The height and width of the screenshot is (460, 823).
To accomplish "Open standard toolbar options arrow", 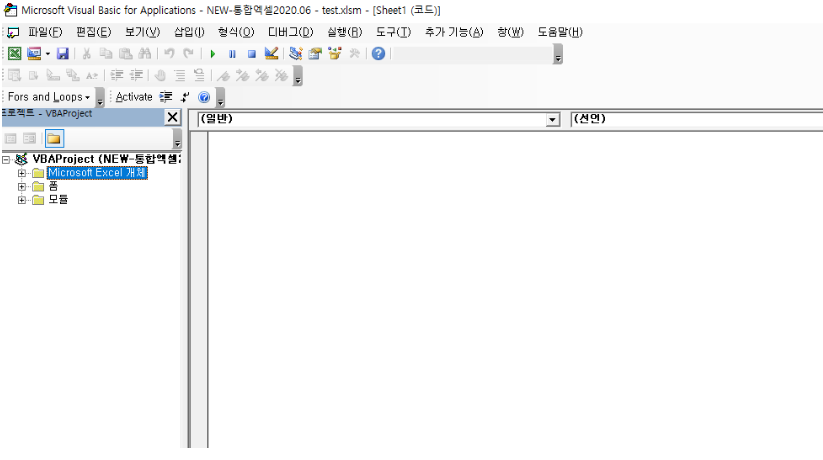I will (558, 55).
